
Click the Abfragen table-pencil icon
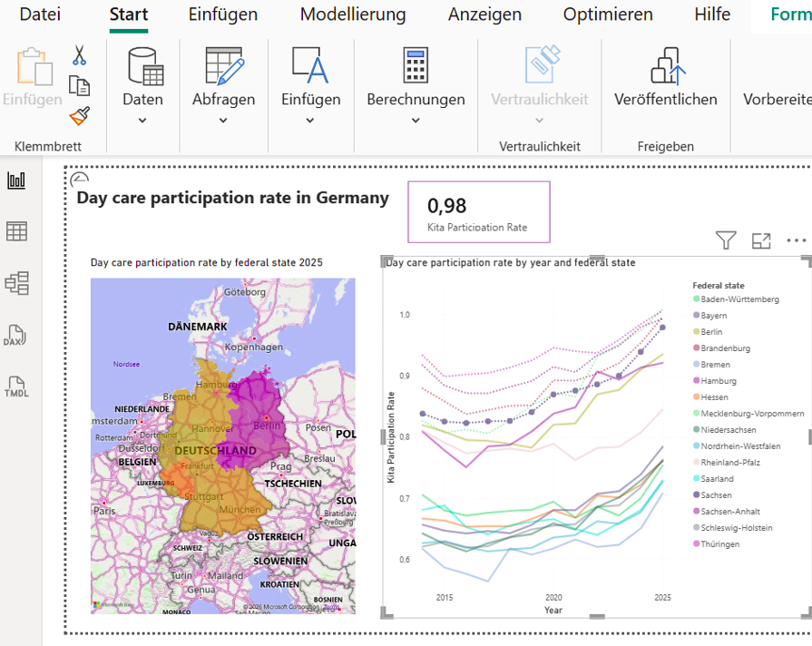[224, 66]
